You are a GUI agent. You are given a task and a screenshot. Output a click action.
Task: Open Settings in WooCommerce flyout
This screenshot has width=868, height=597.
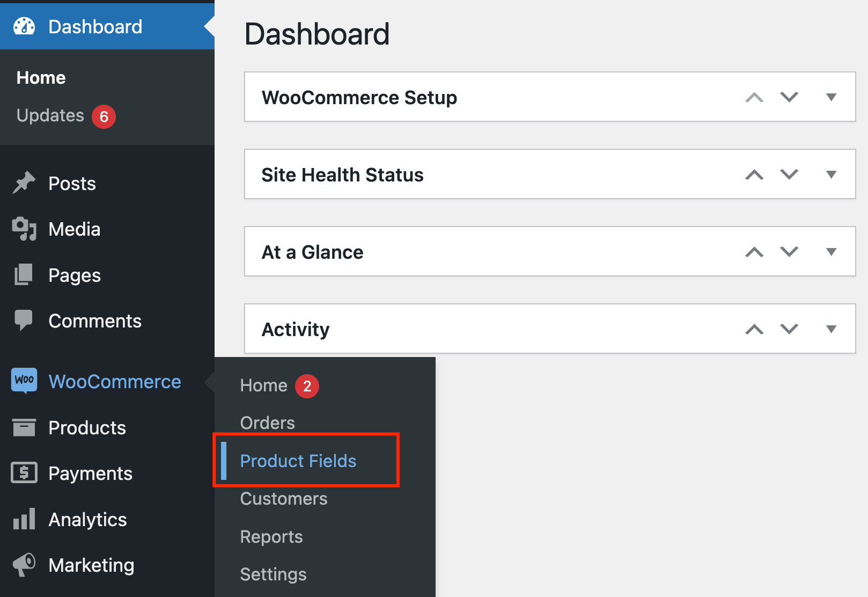click(x=273, y=574)
